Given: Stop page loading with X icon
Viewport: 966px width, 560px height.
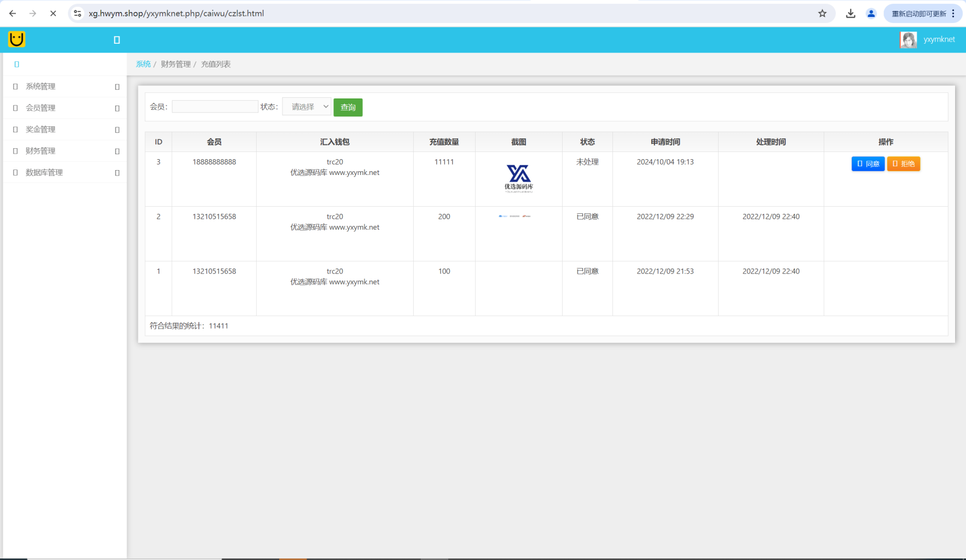Looking at the screenshot, I should (x=53, y=14).
